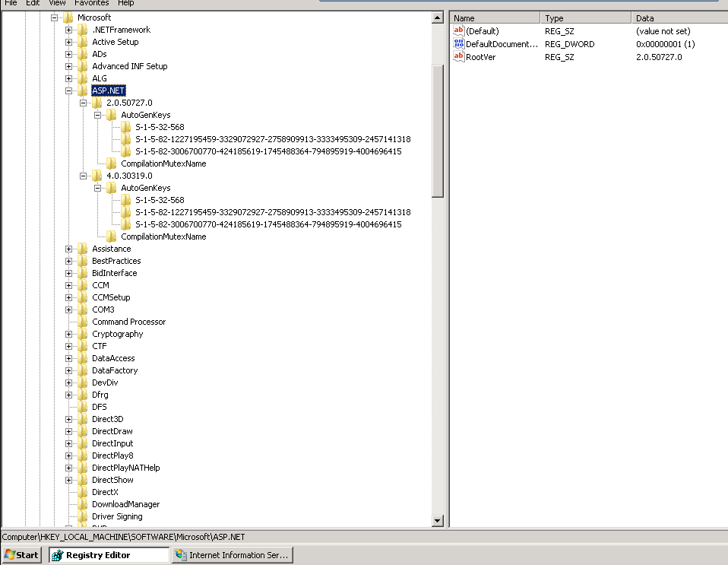Select the DirectPlayNATHelp key

pyautogui.click(x=126, y=468)
